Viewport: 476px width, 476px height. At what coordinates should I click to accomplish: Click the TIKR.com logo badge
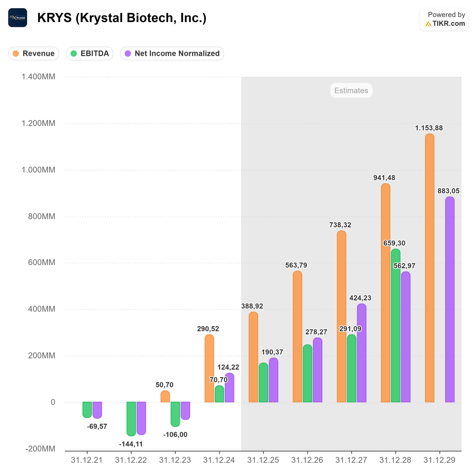444,19
